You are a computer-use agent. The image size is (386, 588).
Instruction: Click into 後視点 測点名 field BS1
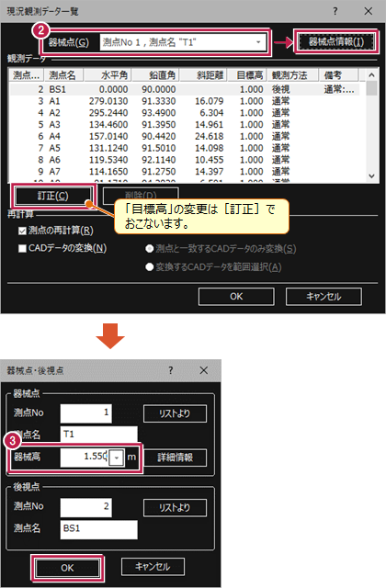(x=98, y=529)
